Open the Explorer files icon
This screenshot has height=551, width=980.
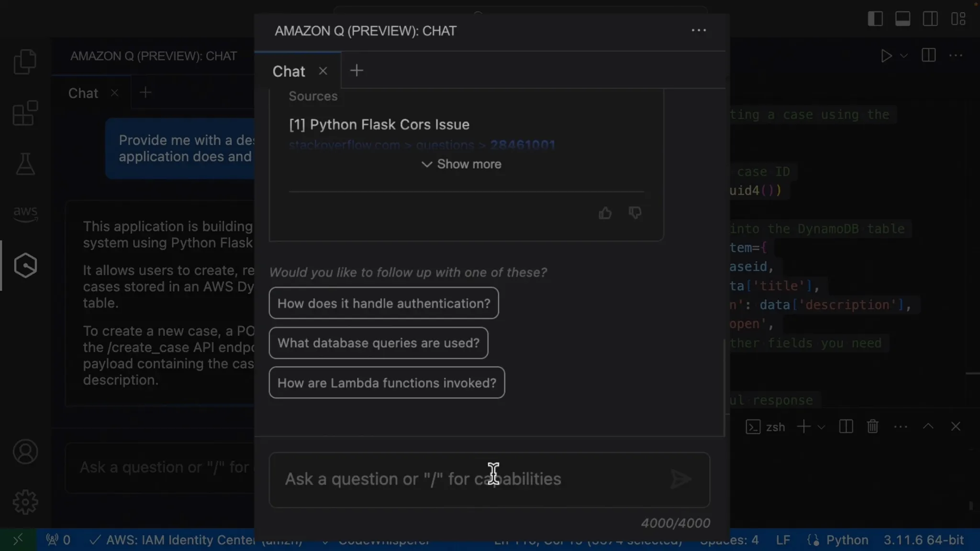tap(25, 61)
